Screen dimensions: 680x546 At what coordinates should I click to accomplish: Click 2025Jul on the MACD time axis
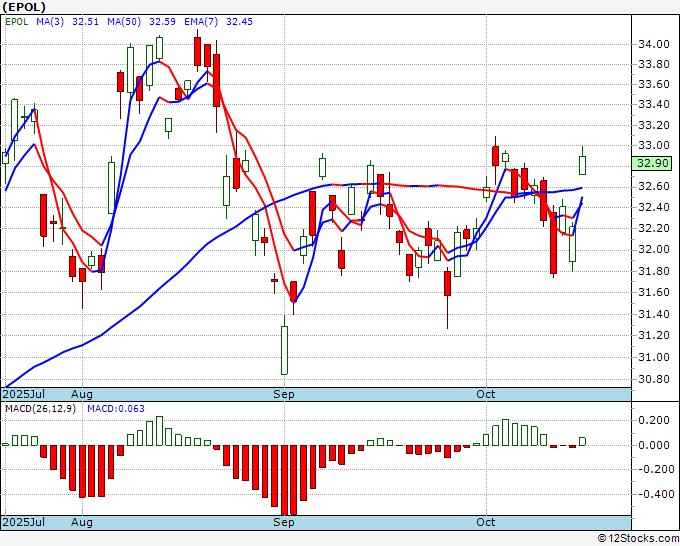[x=24, y=522]
